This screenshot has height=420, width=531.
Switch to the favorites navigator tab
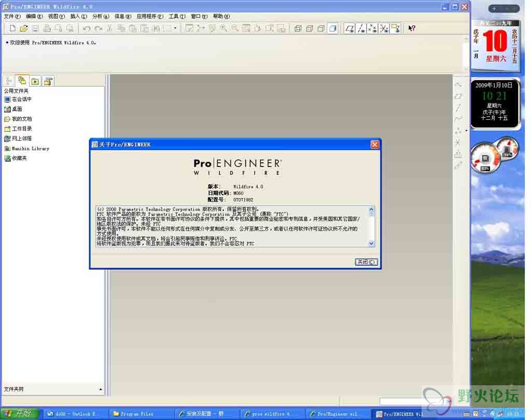pyautogui.click(x=35, y=81)
